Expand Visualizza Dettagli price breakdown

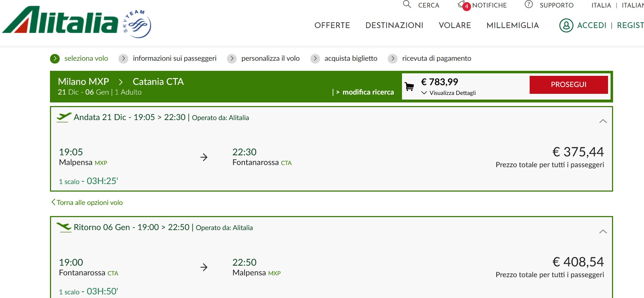click(x=448, y=93)
